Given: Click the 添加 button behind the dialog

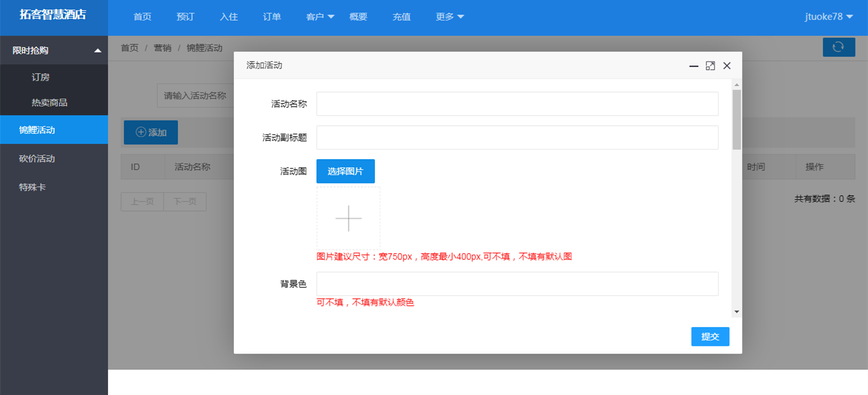Looking at the screenshot, I should [x=151, y=132].
